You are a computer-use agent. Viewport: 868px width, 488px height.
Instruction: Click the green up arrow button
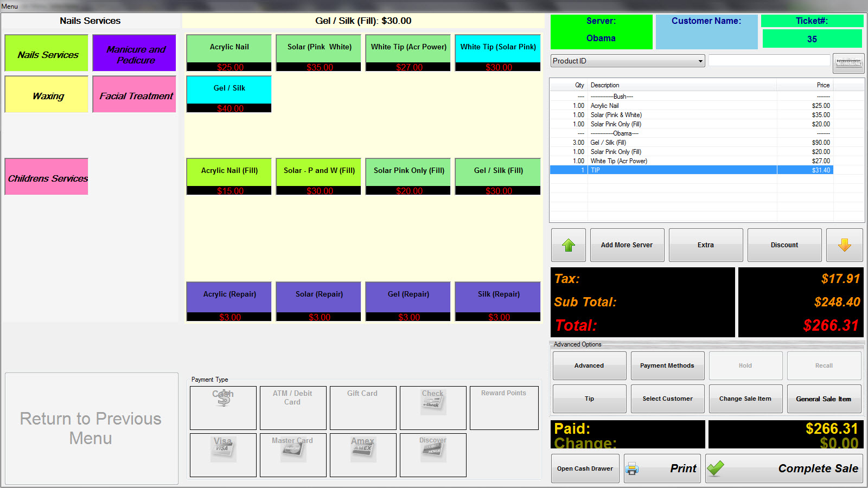click(568, 245)
